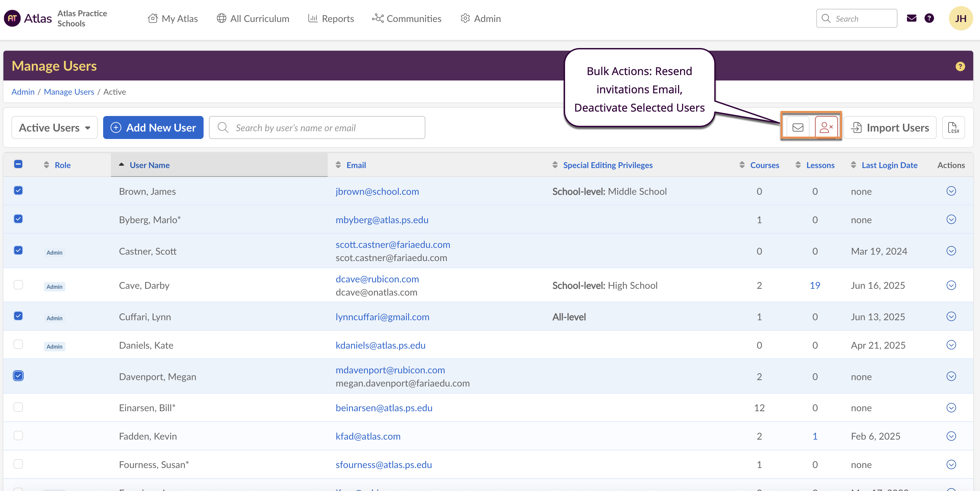The height and width of the screenshot is (491, 980).
Task: Expand the actions menu for Fadden, Kevin
Action: click(x=951, y=436)
